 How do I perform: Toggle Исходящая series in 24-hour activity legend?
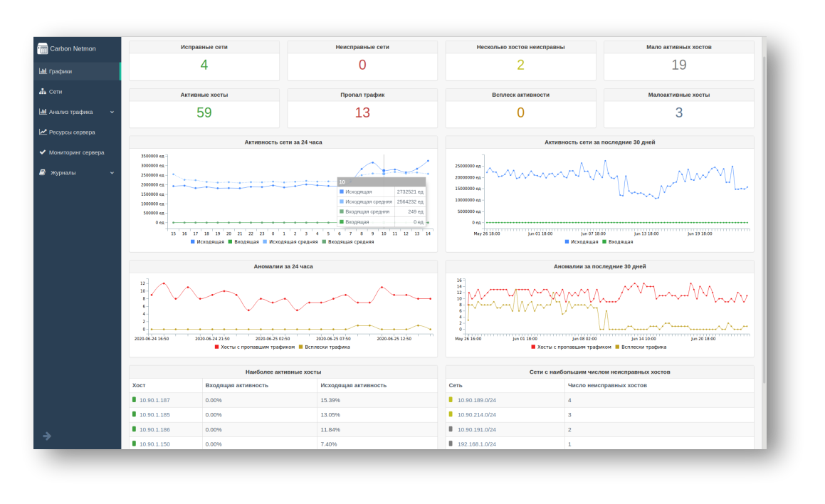tap(207, 242)
